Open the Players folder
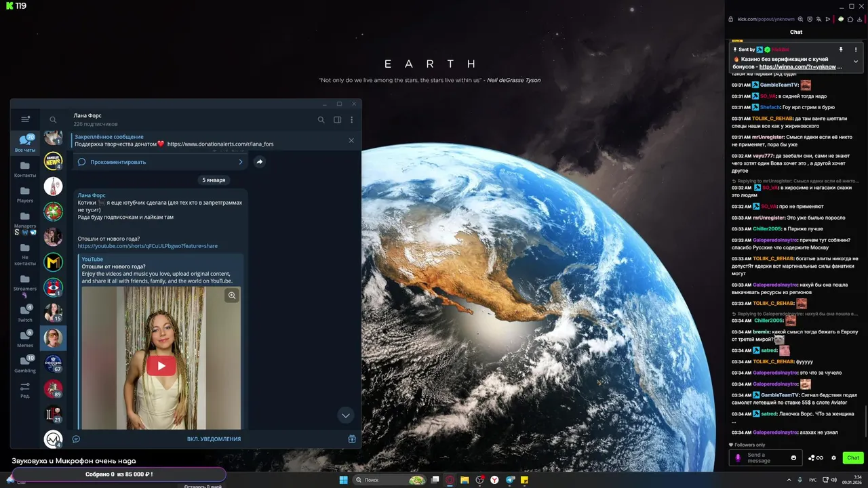The height and width of the screenshot is (488, 868). pyautogui.click(x=25, y=195)
